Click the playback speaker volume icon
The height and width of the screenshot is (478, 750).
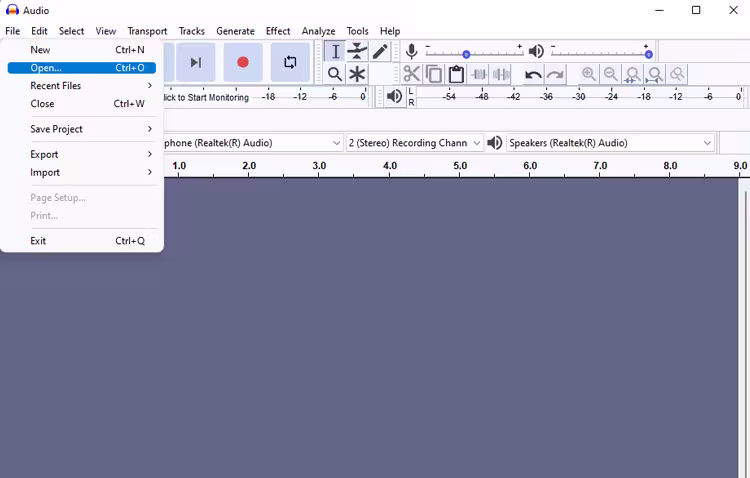point(536,51)
